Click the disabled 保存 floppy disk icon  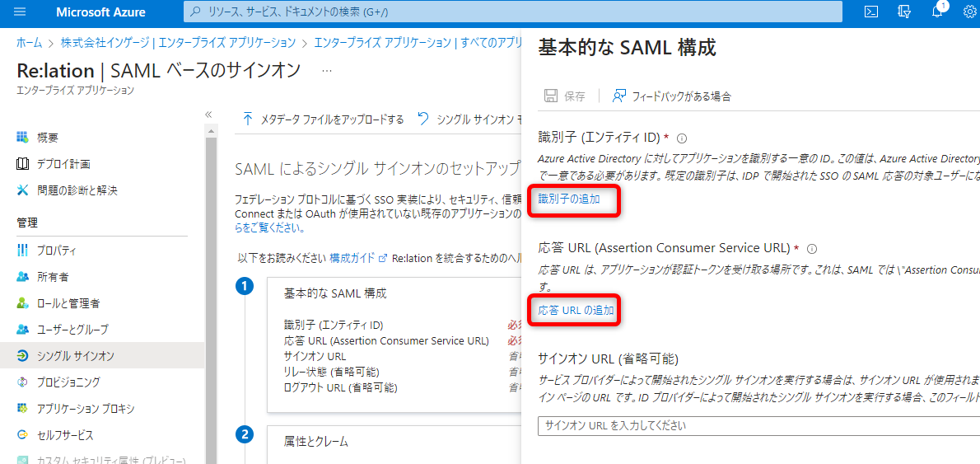coord(551,96)
